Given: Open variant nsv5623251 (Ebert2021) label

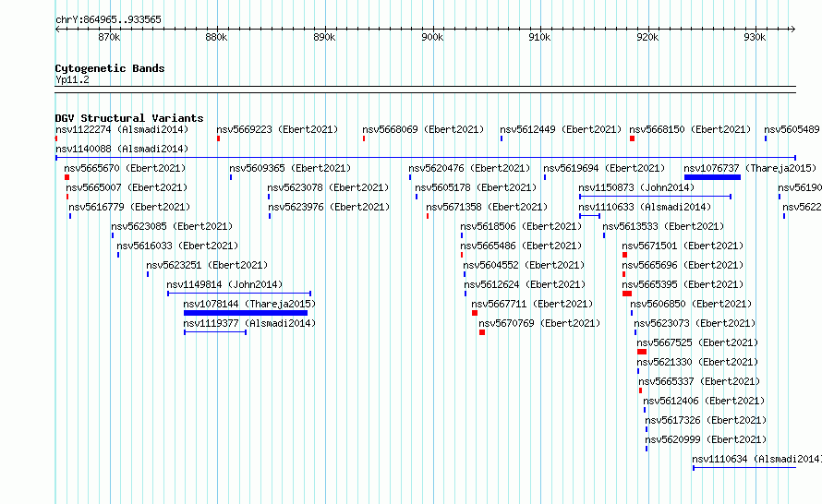Looking at the screenshot, I should pos(207,265).
